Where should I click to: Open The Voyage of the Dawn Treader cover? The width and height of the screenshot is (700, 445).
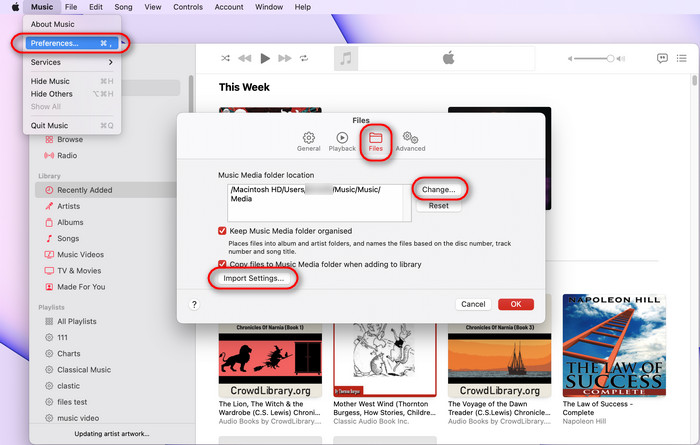tap(500, 360)
